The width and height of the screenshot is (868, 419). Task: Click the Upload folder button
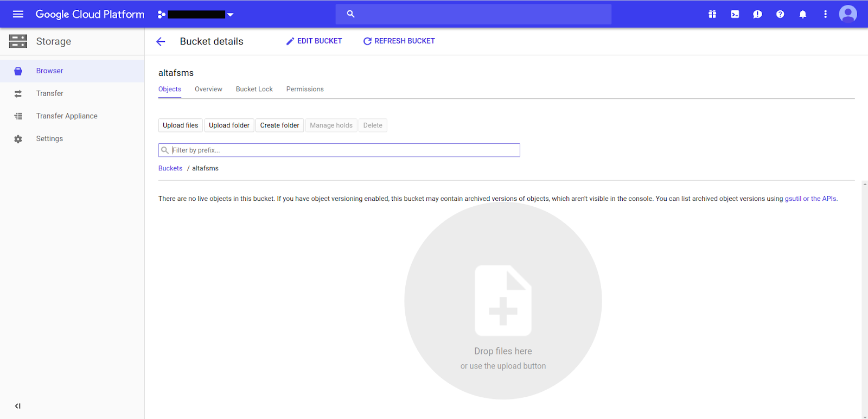(x=229, y=125)
